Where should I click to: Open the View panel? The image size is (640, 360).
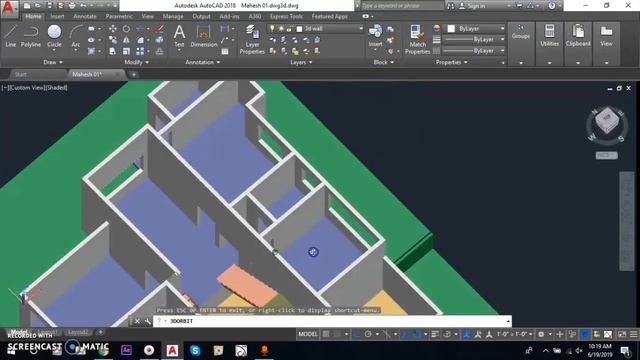[x=606, y=36]
